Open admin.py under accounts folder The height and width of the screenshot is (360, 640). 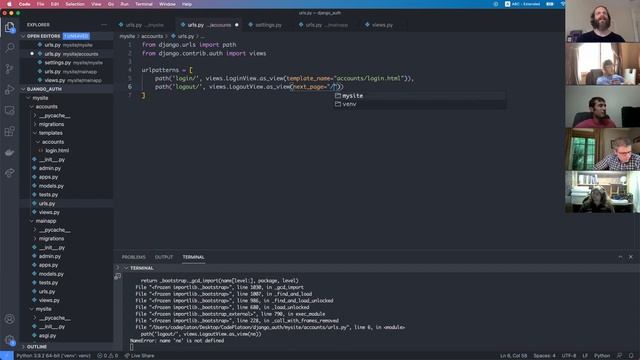click(50, 168)
